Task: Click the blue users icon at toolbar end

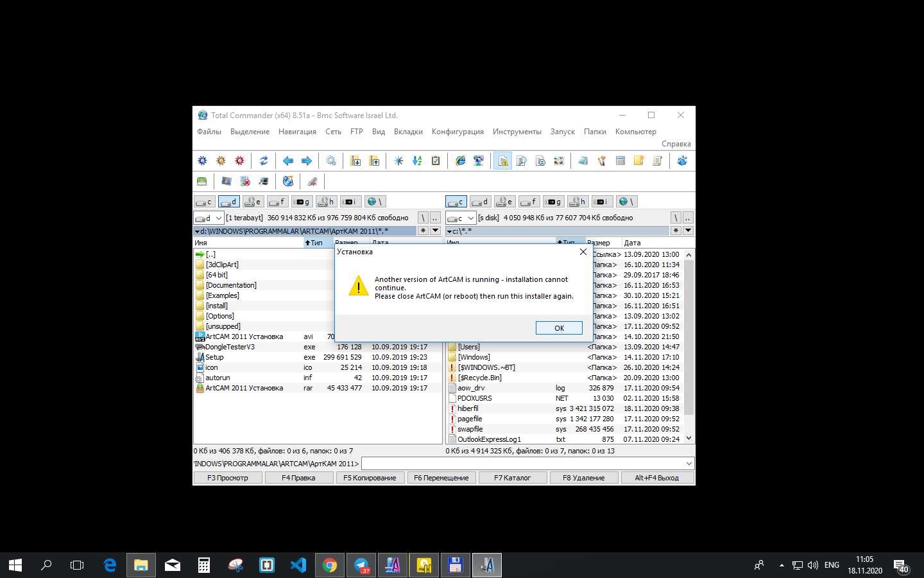Action: 682,161
